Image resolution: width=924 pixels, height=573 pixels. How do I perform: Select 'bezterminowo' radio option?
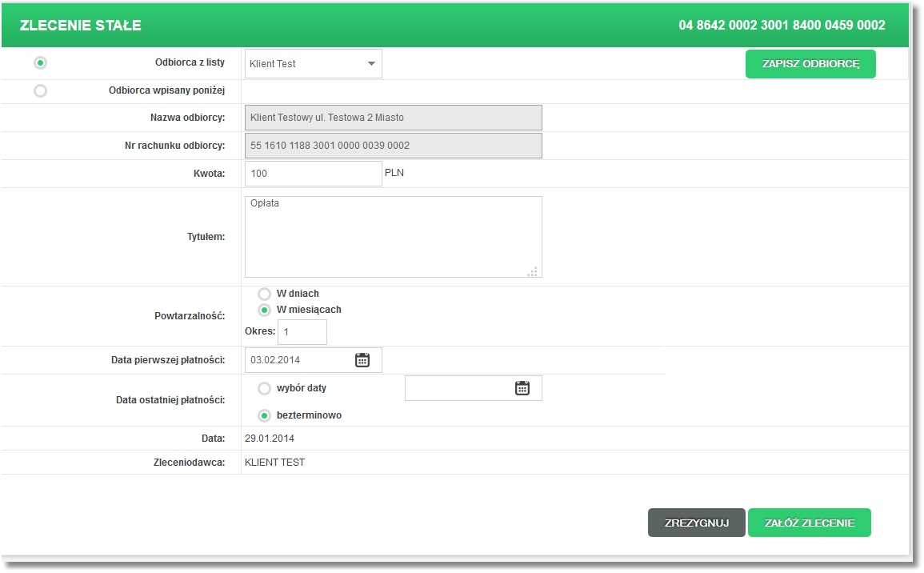coord(265,415)
